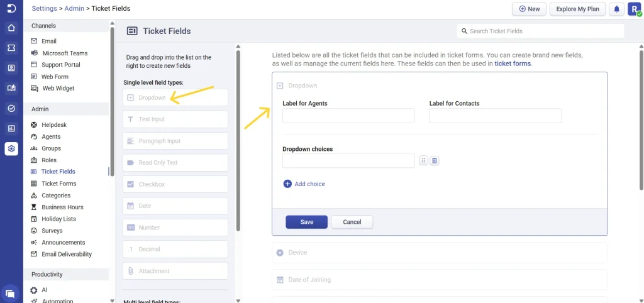This screenshot has height=303, width=644.
Task: Open the user profile avatar
Action: (634, 9)
